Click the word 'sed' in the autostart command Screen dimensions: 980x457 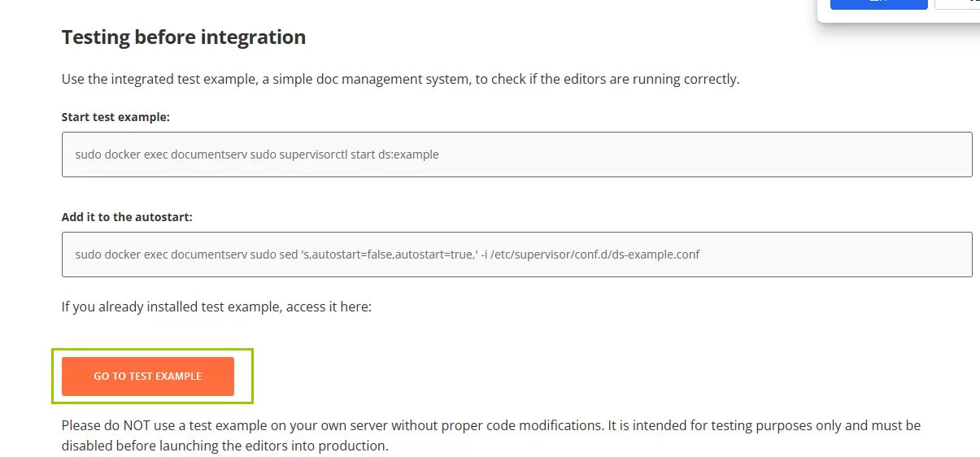tap(289, 255)
